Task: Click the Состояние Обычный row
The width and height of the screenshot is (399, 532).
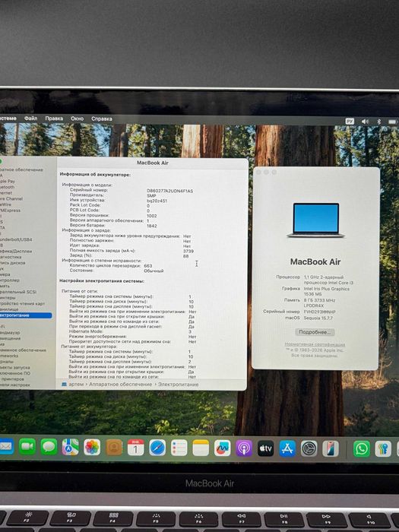Action: (116, 271)
